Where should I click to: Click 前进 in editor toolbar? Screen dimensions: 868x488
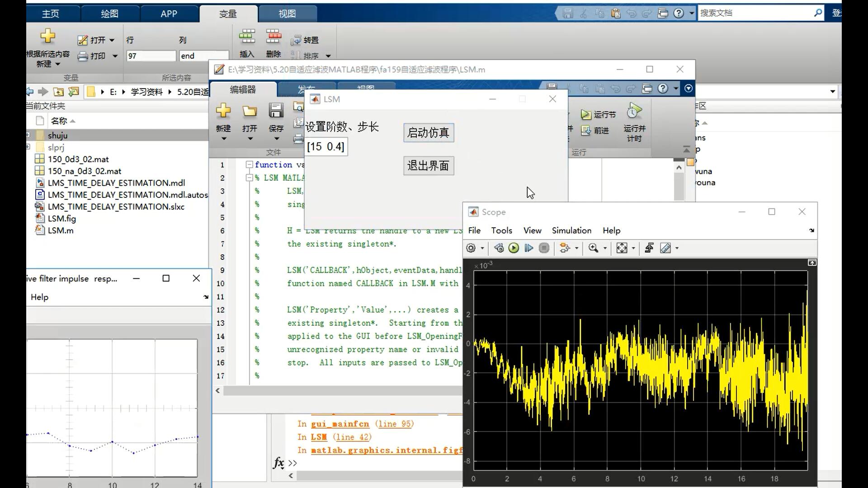pos(595,131)
